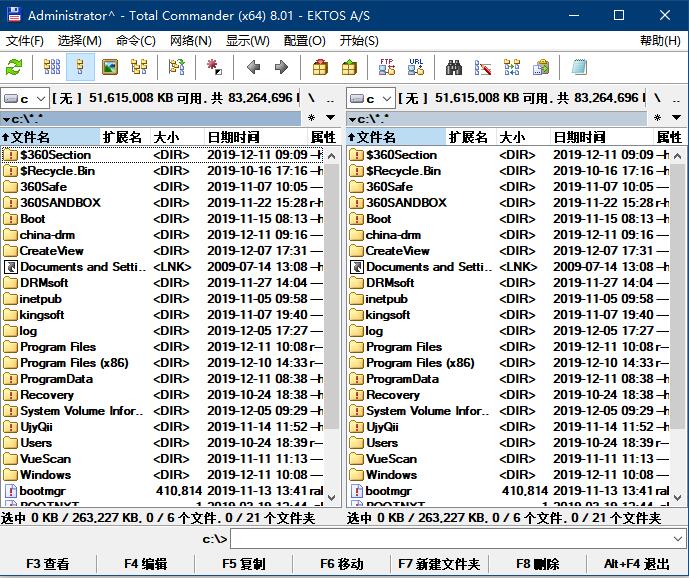This screenshot has width=689, height=578.
Task: Open the 配置(O) menu
Action: (305, 41)
